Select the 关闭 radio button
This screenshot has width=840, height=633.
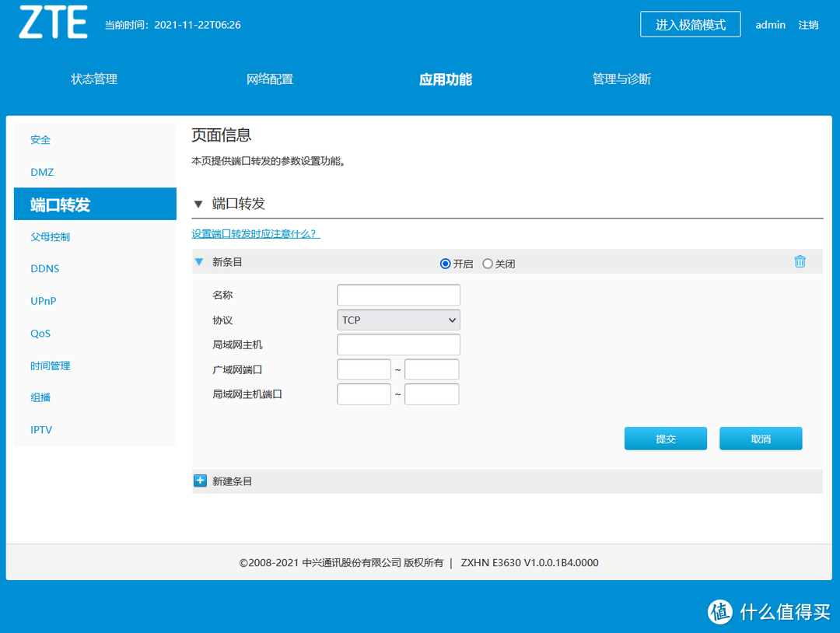487,263
